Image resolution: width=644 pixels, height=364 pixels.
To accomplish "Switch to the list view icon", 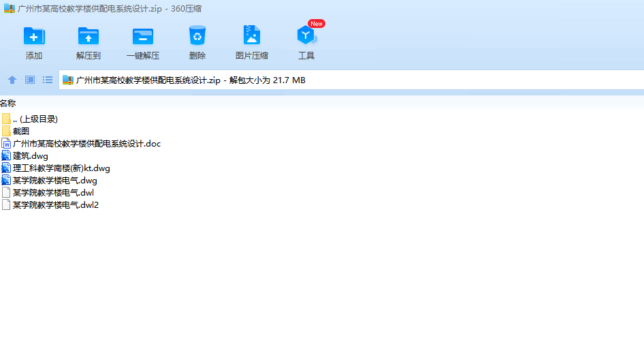I will (x=48, y=80).
